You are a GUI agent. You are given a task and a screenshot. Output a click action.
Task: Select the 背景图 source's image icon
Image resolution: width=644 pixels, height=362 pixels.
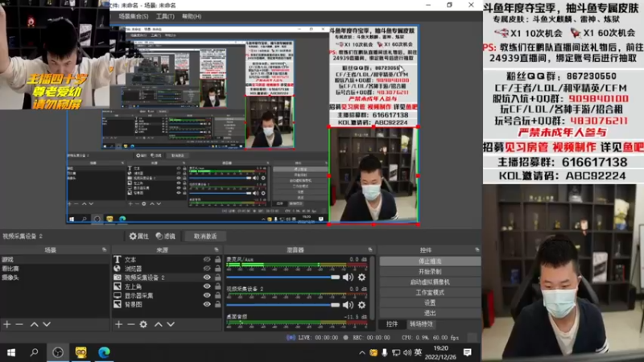(118, 304)
